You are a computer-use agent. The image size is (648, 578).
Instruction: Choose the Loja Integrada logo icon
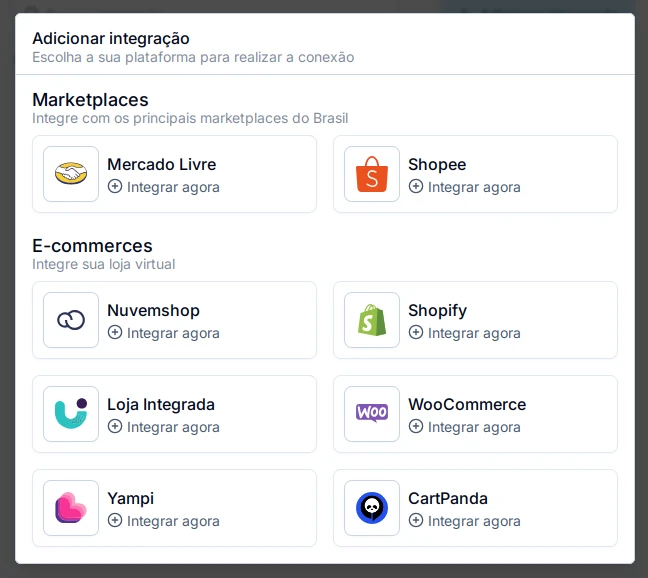[71, 414]
